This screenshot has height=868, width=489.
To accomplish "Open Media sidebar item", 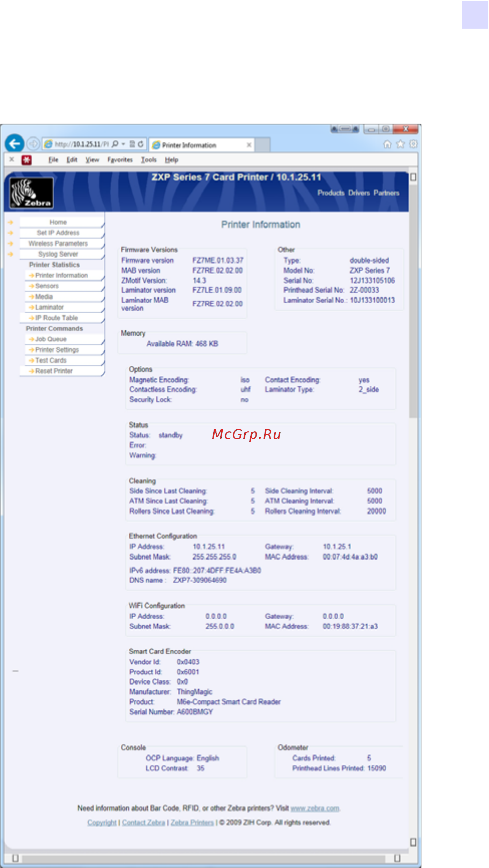I will 65,297.
